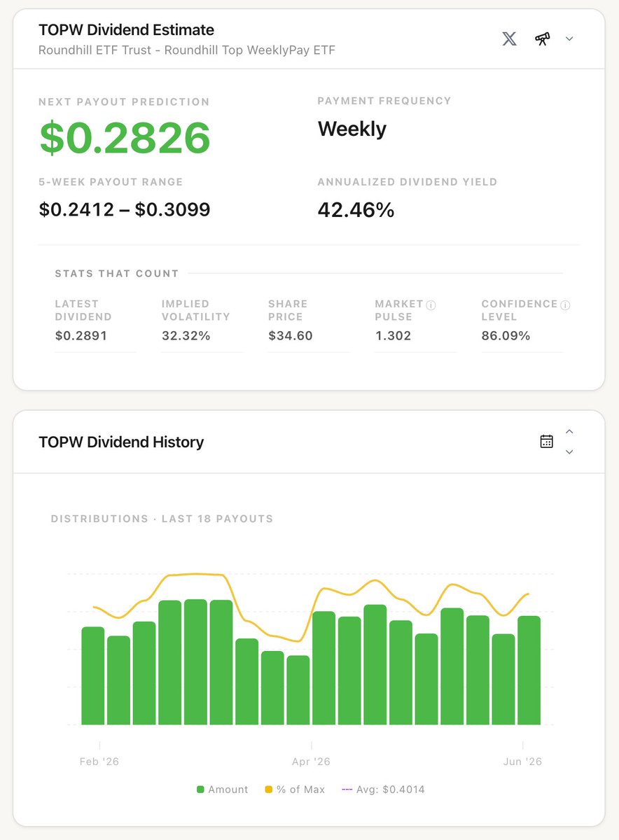Screen dimensions: 619x840
Task: Click the first bar in the chart
Action: (93, 675)
